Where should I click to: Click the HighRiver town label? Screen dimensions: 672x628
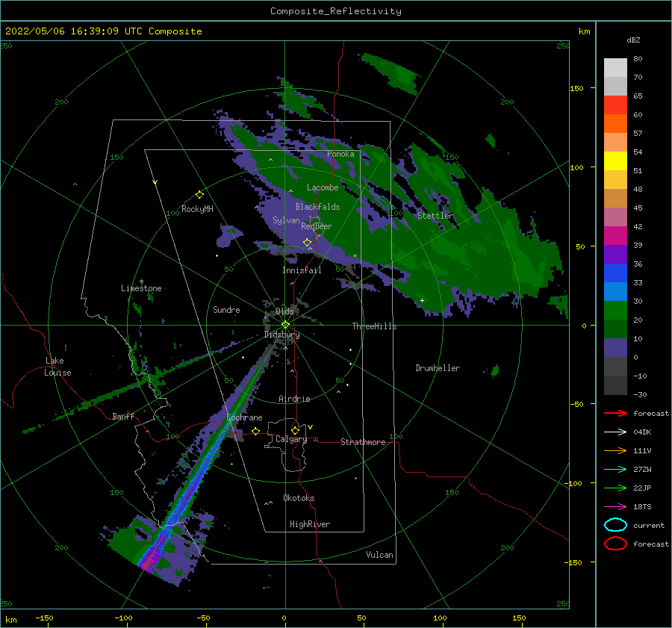(310, 524)
